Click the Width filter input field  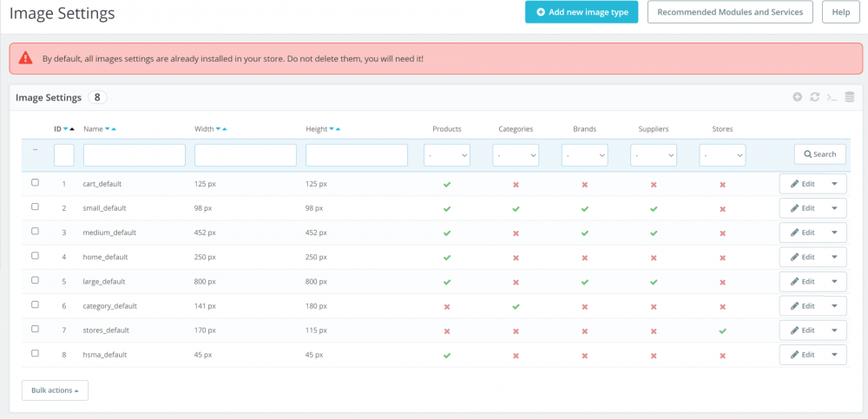tap(246, 155)
